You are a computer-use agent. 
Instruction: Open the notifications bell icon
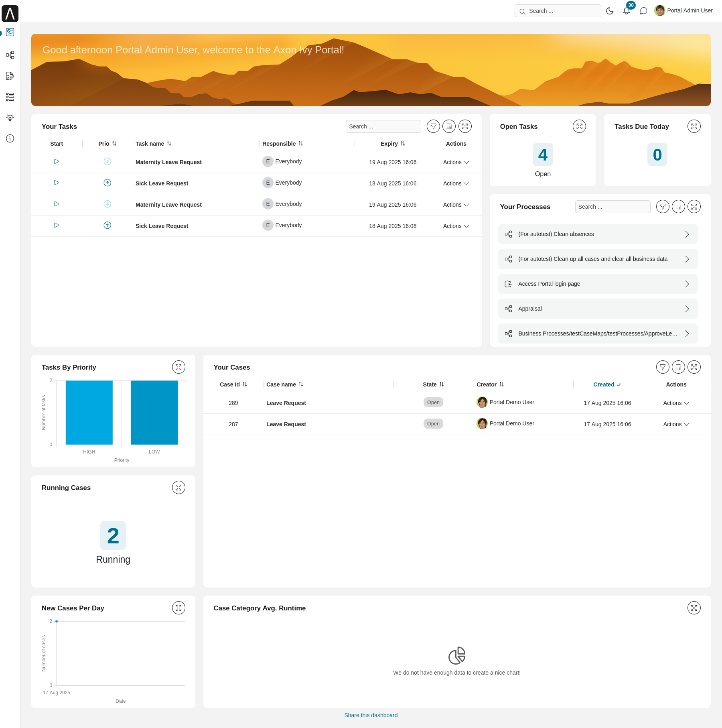pos(626,11)
